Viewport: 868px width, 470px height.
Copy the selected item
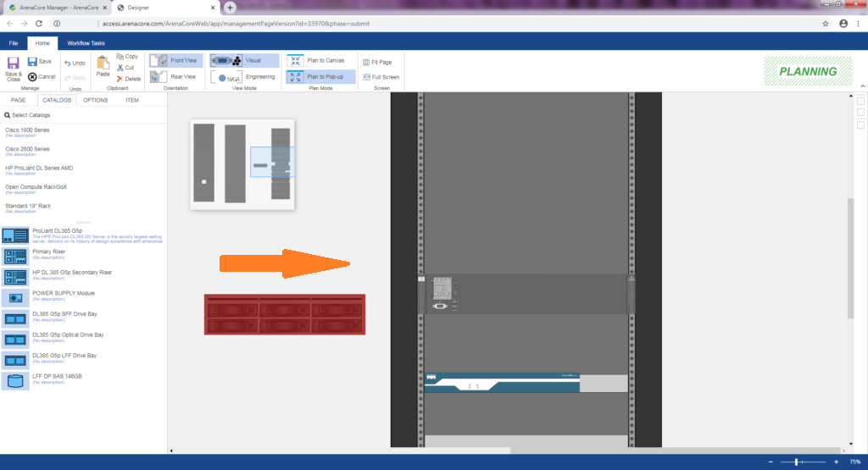click(127, 57)
